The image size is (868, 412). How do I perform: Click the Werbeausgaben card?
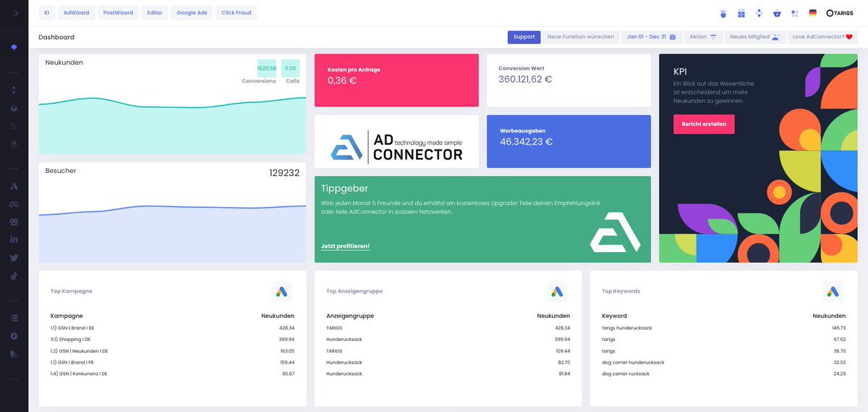pyautogui.click(x=569, y=141)
